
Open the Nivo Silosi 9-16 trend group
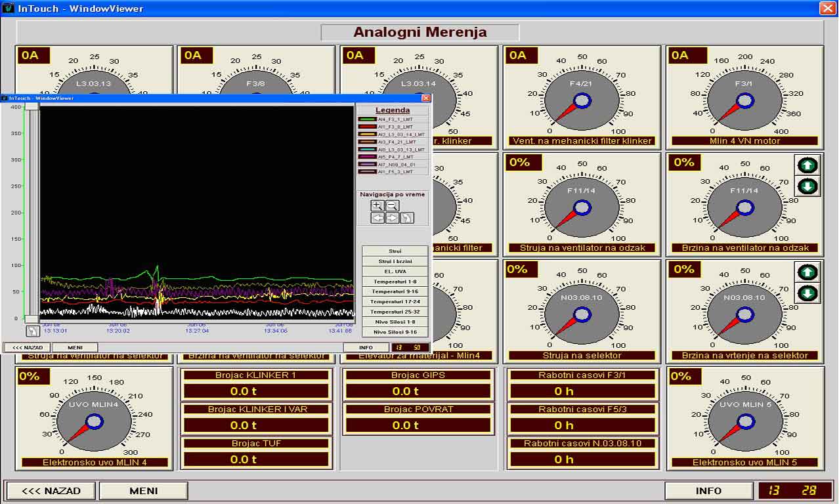click(395, 332)
